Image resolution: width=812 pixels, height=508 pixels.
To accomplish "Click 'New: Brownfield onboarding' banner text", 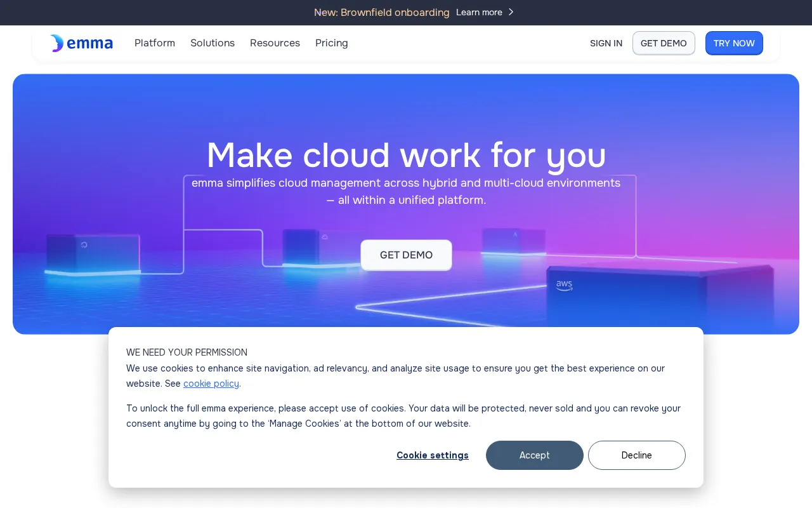I will (x=382, y=12).
